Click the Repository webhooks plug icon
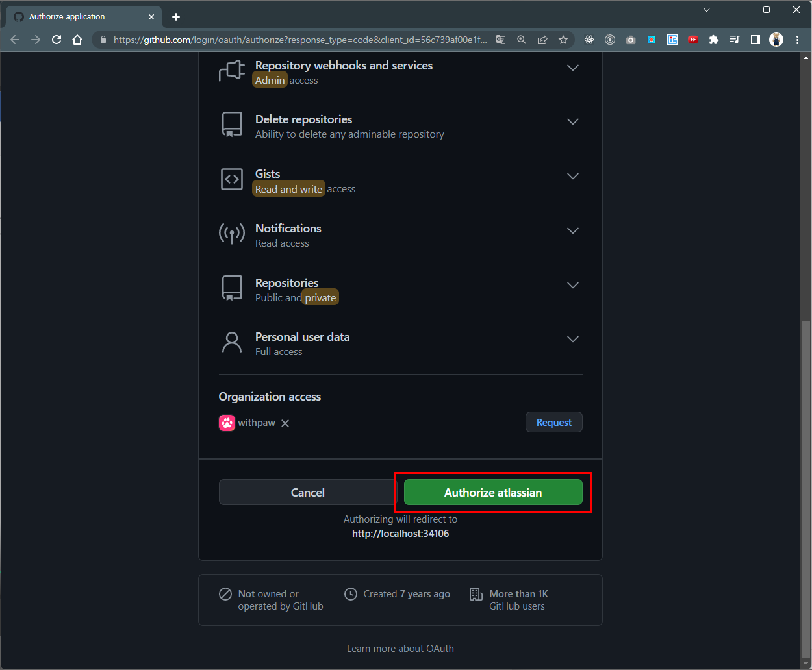This screenshot has width=812, height=670. pyautogui.click(x=232, y=71)
